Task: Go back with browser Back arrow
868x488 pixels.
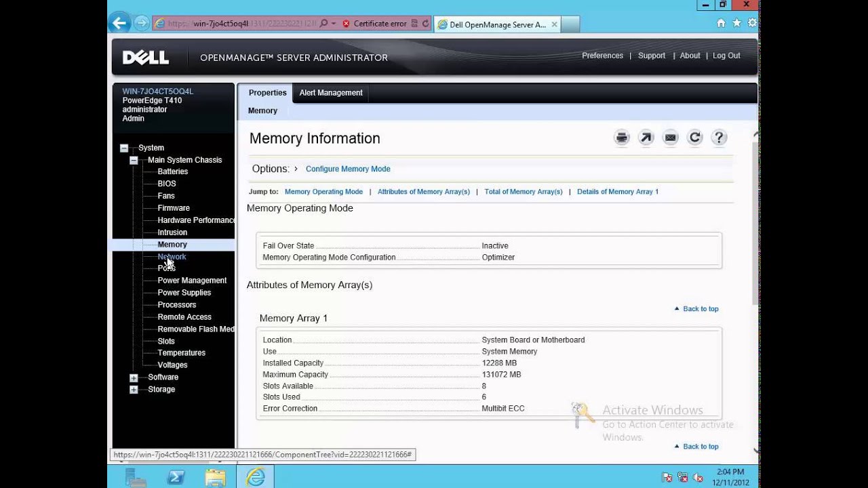Action: tap(119, 23)
